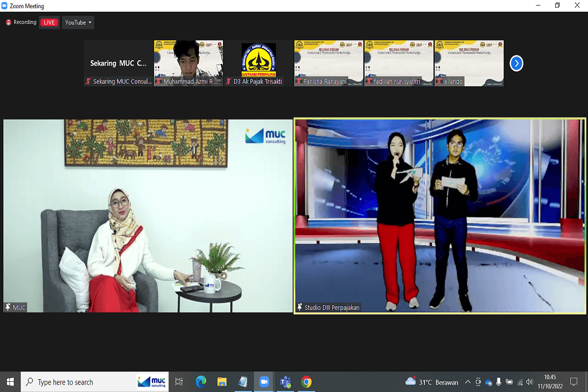Open volume speaker tray icon
The image size is (588, 392).
tap(530, 382)
